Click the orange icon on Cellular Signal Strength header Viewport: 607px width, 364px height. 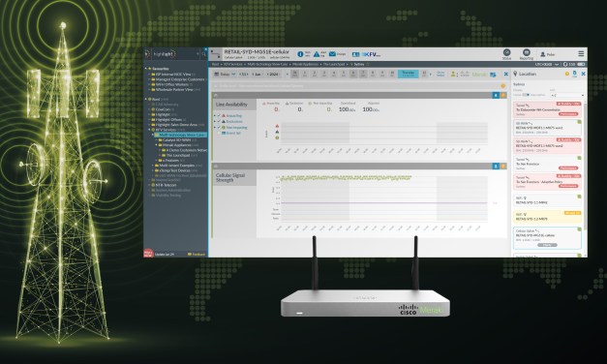point(503,167)
